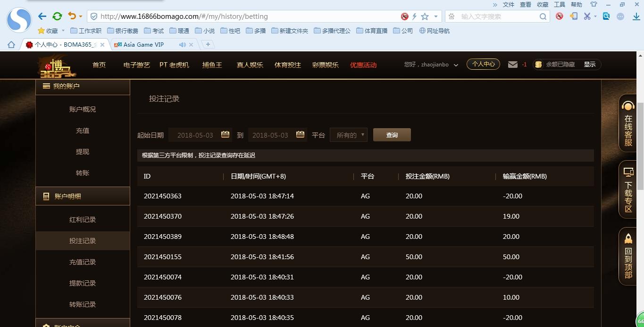Open the undo arrow's dropdown list

point(81,16)
